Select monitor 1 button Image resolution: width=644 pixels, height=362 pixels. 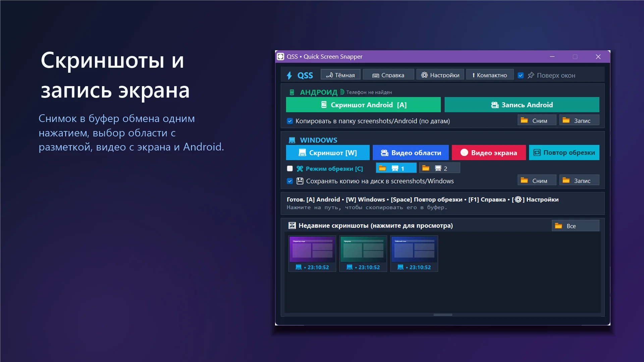point(396,168)
